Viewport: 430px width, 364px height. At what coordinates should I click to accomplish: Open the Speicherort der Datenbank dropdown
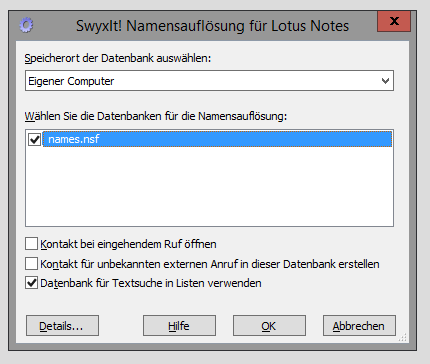click(x=209, y=81)
